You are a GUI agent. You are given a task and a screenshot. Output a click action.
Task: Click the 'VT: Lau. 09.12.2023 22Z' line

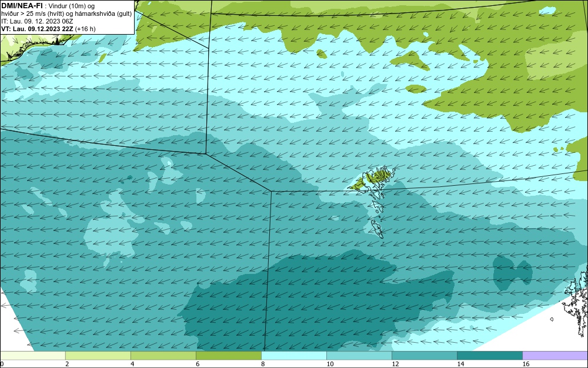(48, 29)
